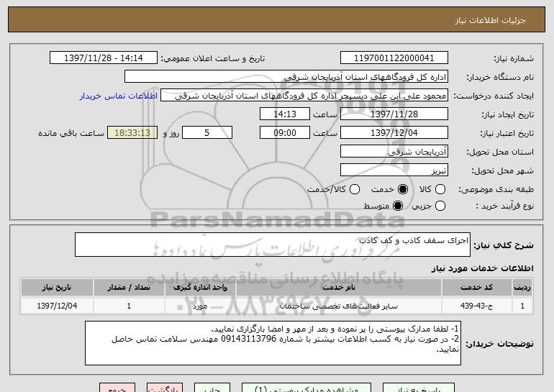This screenshot has width=554, height=392.
Task: Click the request creator name field
Action: pos(304,96)
